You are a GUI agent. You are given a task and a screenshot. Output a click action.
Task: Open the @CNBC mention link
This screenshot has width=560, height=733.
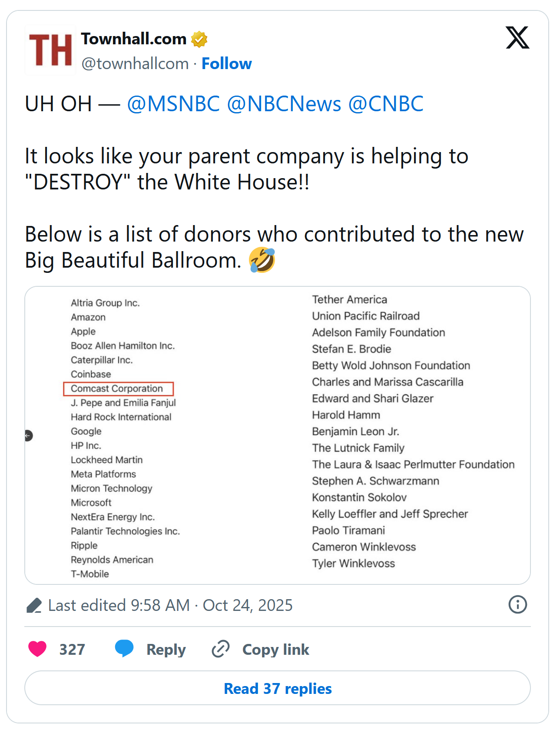pos(385,104)
